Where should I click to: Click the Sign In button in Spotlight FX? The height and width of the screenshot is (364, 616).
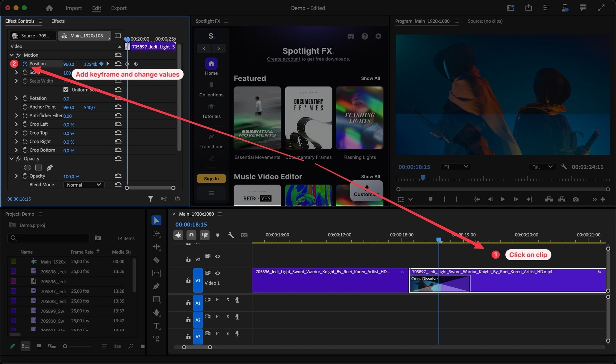pyautogui.click(x=211, y=178)
